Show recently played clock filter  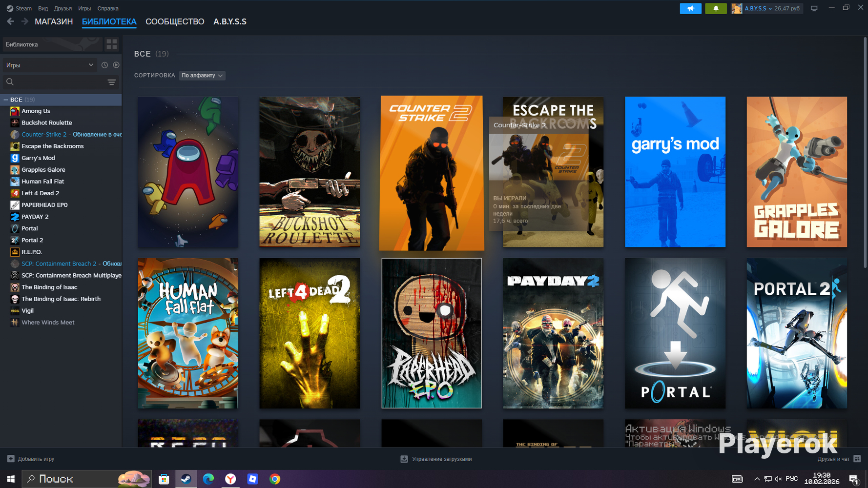coord(104,65)
